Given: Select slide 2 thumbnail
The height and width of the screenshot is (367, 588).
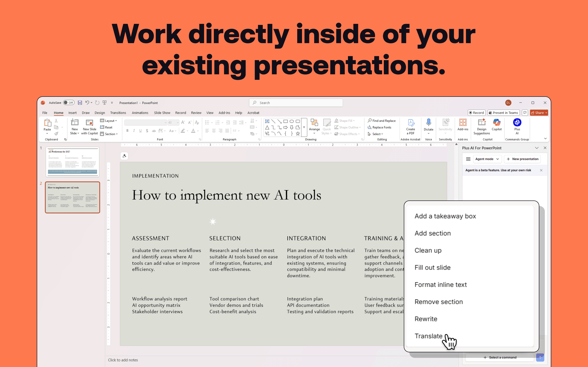Looking at the screenshot, I should pyautogui.click(x=72, y=197).
